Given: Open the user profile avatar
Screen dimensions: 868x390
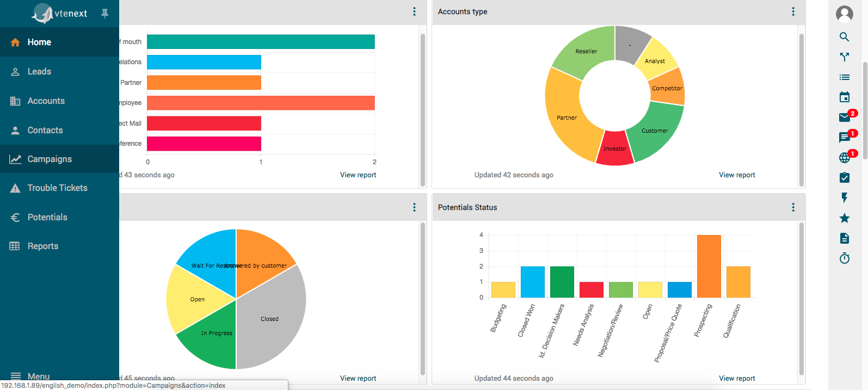Looking at the screenshot, I should [x=844, y=14].
